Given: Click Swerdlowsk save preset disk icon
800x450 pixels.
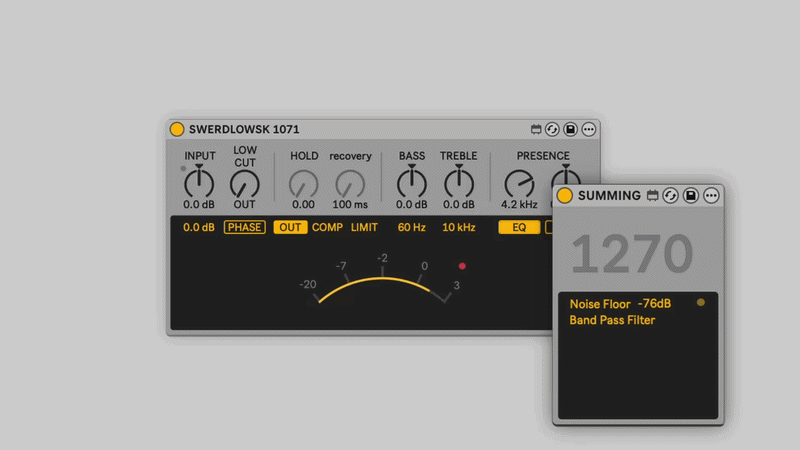Looking at the screenshot, I should click(x=570, y=129).
